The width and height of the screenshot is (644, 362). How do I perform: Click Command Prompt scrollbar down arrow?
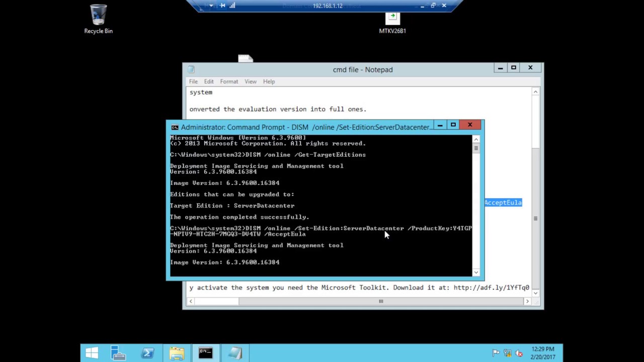pyautogui.click(x=476, y=273)
